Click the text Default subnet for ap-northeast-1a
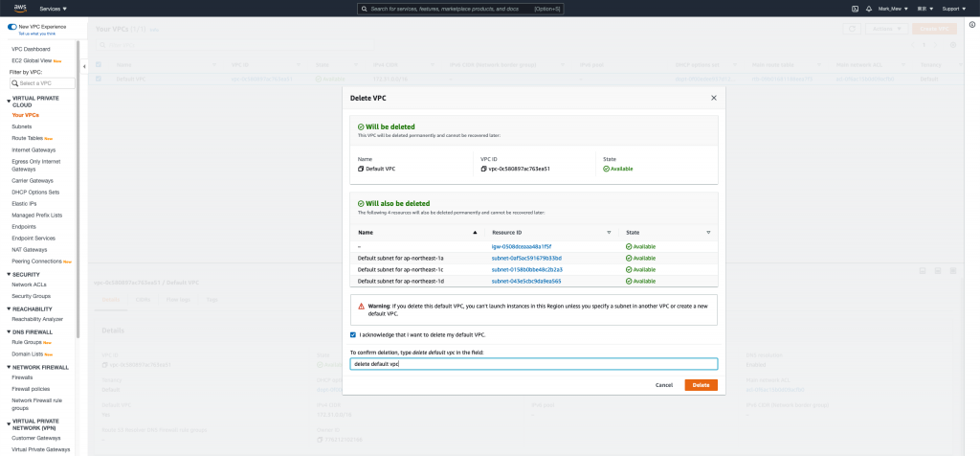 click(401, 258)
